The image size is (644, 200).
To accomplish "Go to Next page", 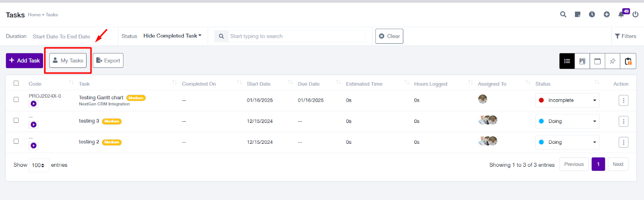I will click(618, 164).
